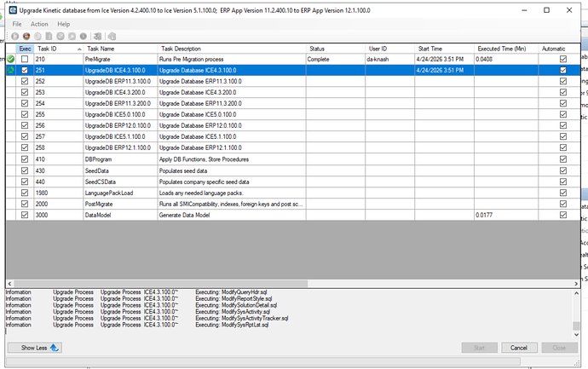
Task: Click the green spinning status icon on row 251
Action: (x=10, y=70)
